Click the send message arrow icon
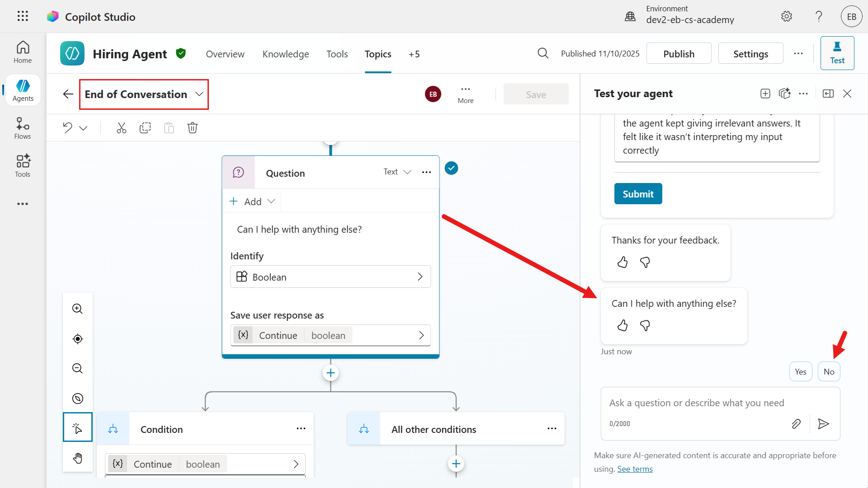 pyautogui.click(x=823, y=424)
